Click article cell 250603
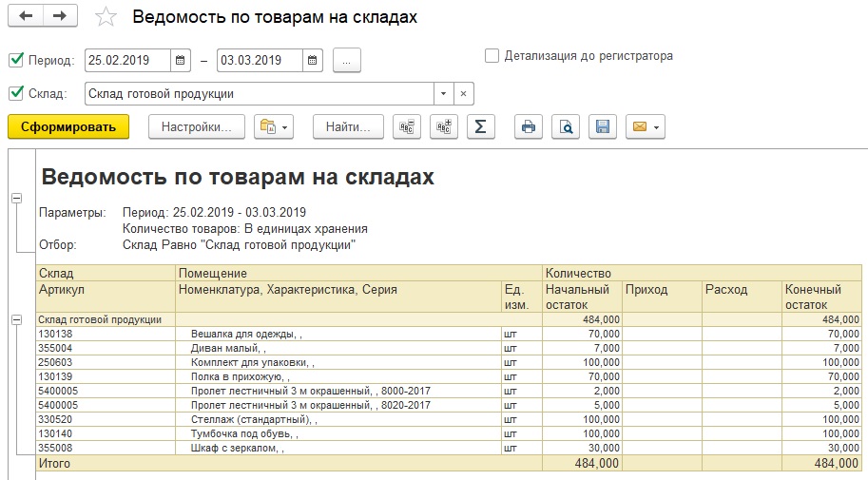This screenshot has height=480, width=868. click(106, 363)
